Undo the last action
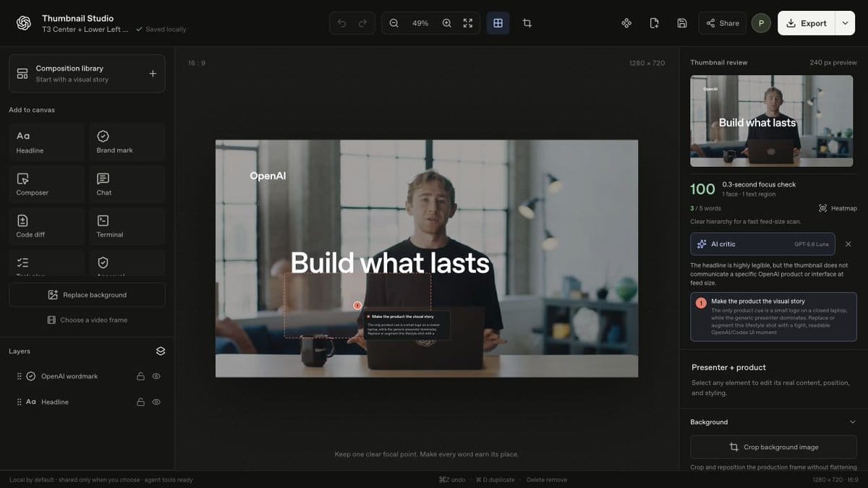 point(342,23)
